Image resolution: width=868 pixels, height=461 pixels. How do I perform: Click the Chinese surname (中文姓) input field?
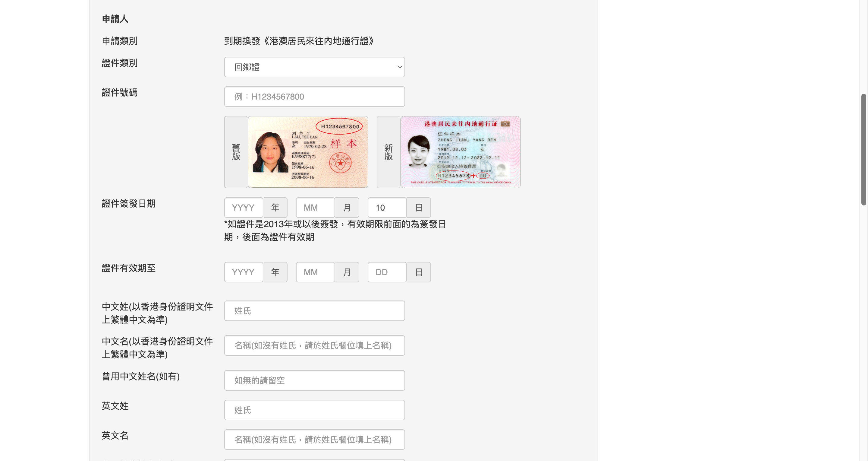[x=314, y=310]
